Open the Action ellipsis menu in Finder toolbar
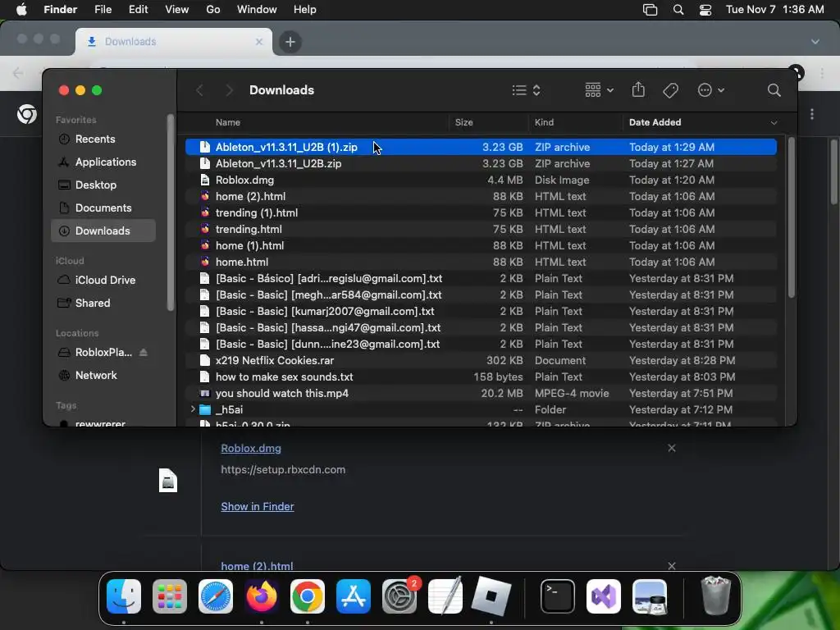Image resolution: width=840 pixels, height=630 pixels. click(x=711, y=90)
